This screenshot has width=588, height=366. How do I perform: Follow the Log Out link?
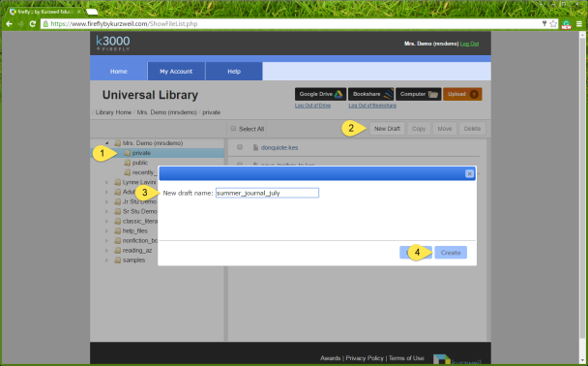tap(469, 44)
